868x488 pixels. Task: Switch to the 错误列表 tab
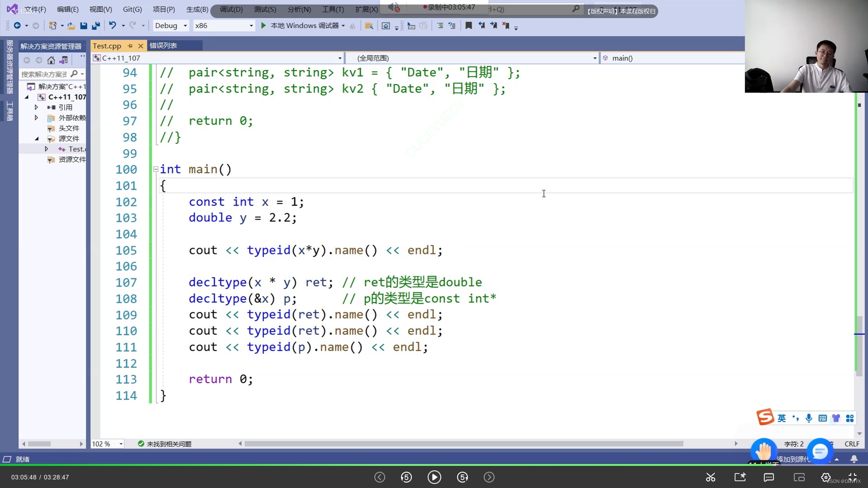pos(164,45)
